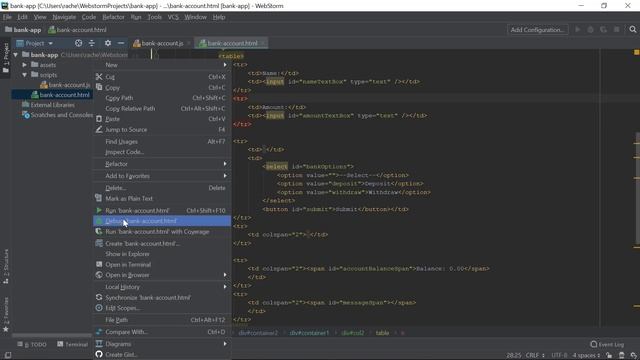Open the CRLF line separator dropdown
This screenshot has height=360, width=640.
click(535, 355)
